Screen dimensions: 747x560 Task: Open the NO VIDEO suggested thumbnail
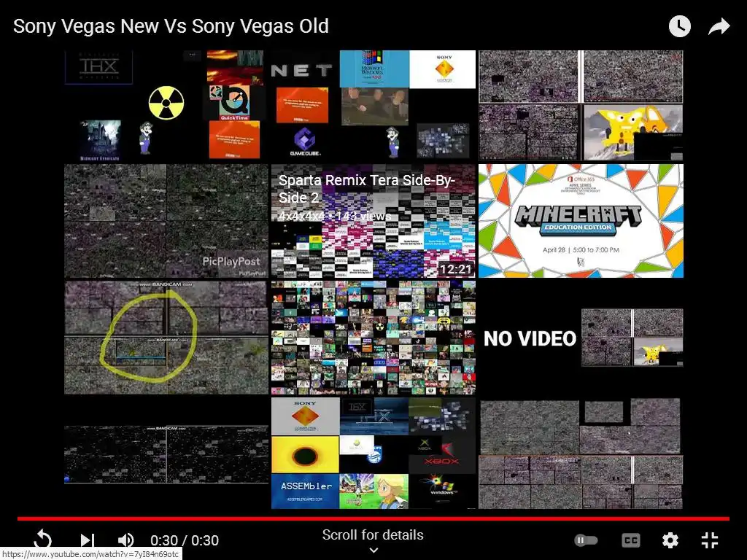pyautogui.click(x=581, y=338)
